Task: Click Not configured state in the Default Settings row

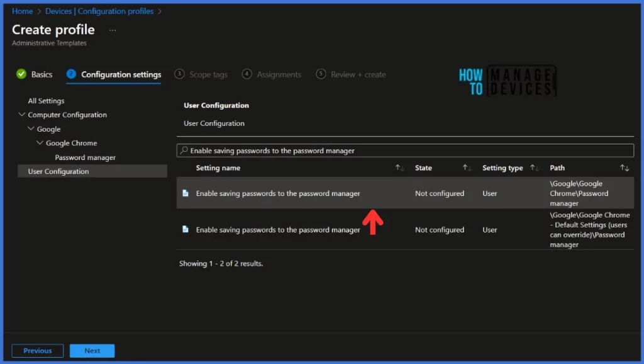Action: 440,230
